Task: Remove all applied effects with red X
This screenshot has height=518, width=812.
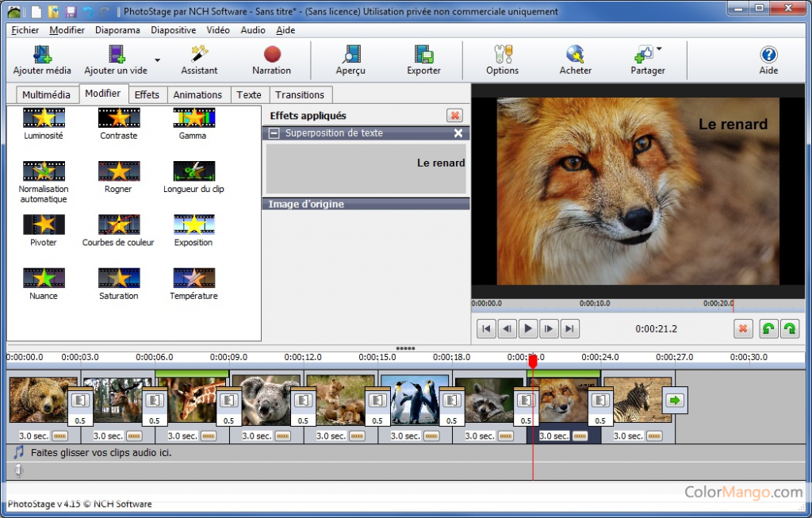Action: pyautogui.click(x=454, y=116)
